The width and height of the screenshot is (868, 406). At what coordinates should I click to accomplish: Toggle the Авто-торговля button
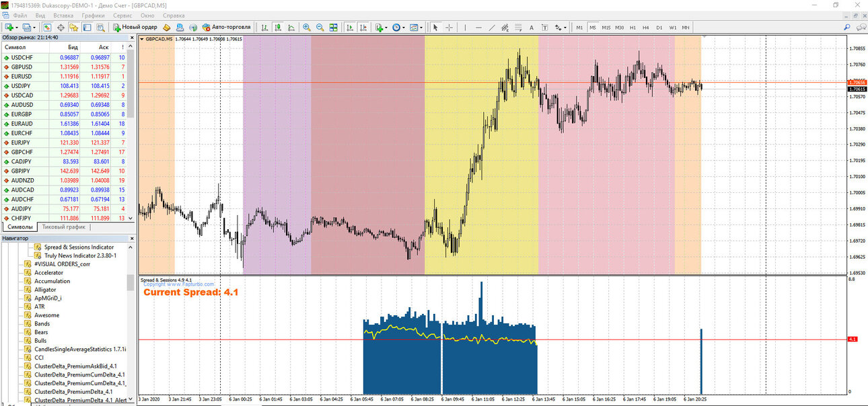point(227,27)
